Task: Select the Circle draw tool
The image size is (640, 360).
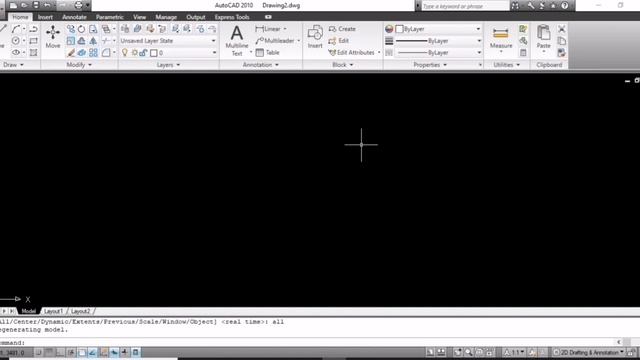Action: 16,41
